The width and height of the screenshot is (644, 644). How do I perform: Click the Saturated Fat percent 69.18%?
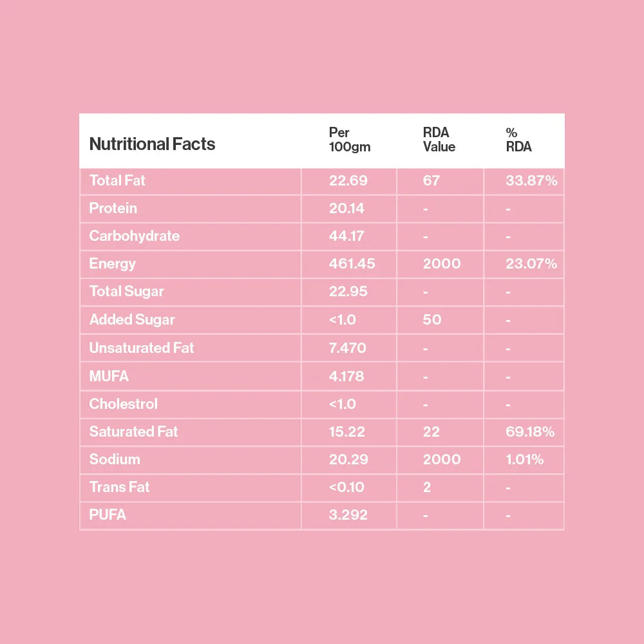[530, 432]
